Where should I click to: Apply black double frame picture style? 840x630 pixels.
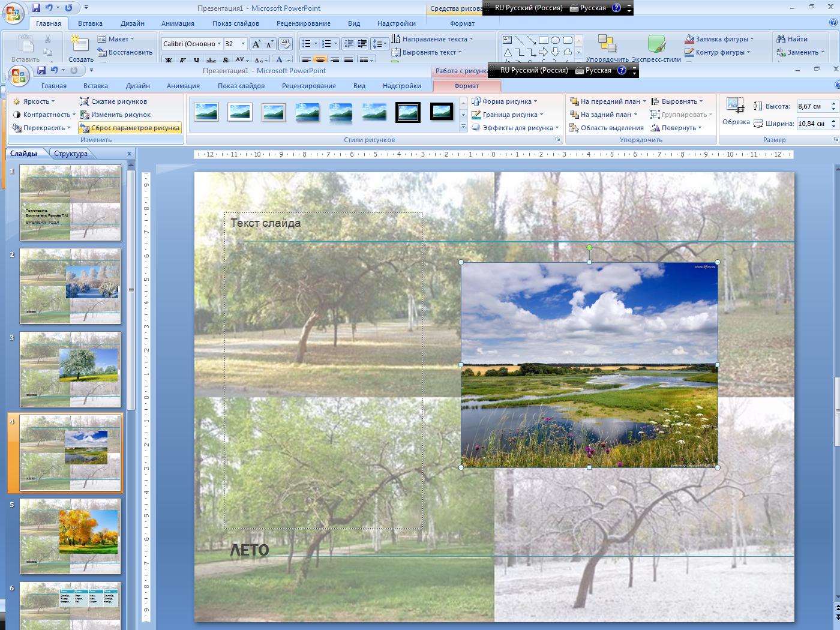(x=408, y=112)
